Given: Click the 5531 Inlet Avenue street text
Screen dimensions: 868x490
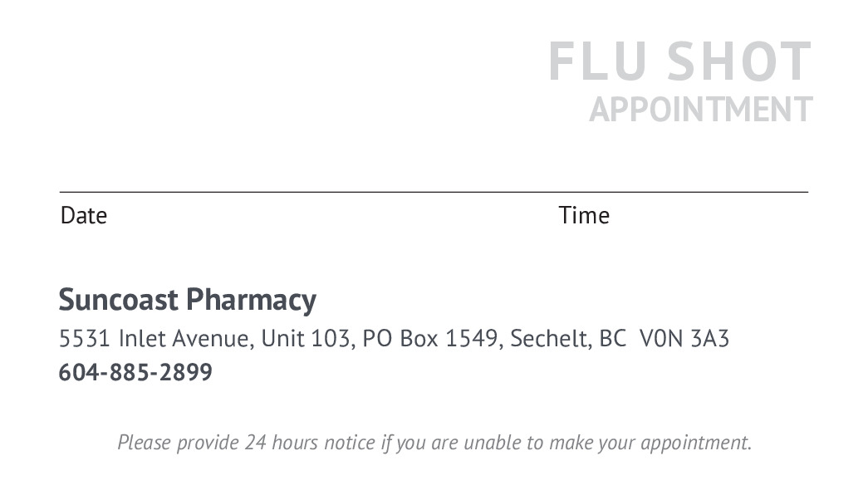Looking at the screenshot, I should click(x=154, y=339).
